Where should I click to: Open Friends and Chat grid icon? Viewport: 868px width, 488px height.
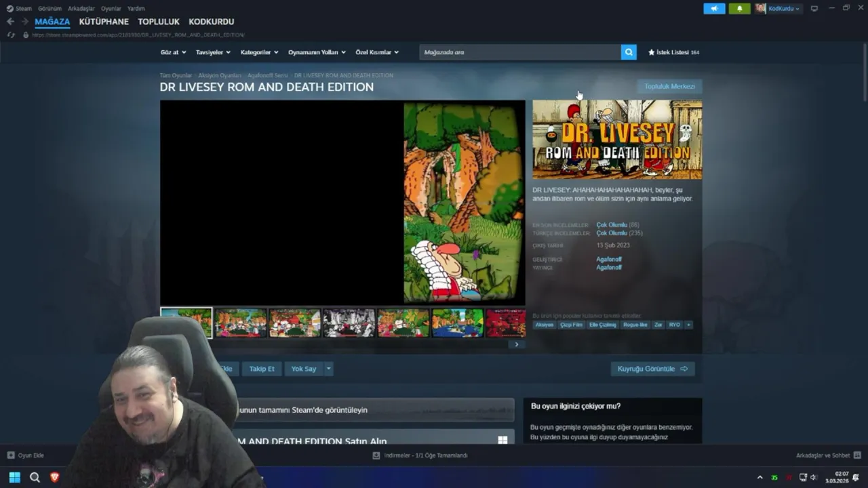tap(857, 455)
